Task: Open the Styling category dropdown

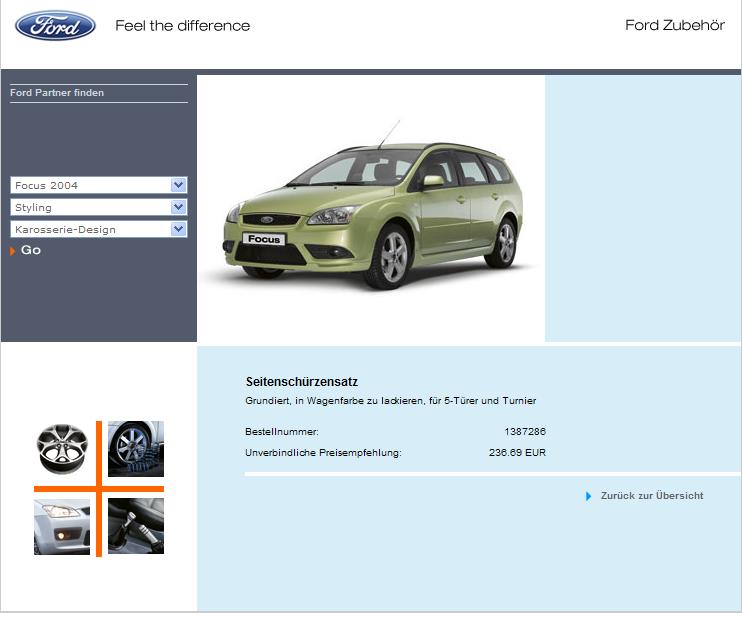Action: [178, 207]
